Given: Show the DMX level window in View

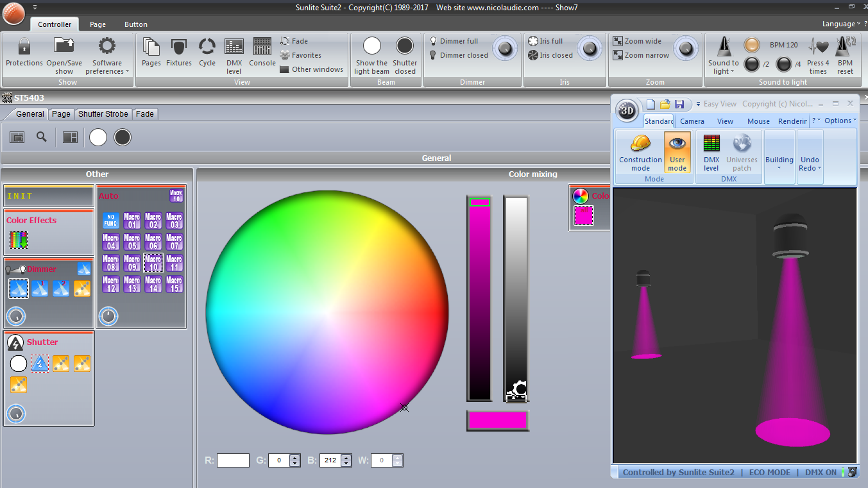Looking at the screenshot, I should pos(234,47).
